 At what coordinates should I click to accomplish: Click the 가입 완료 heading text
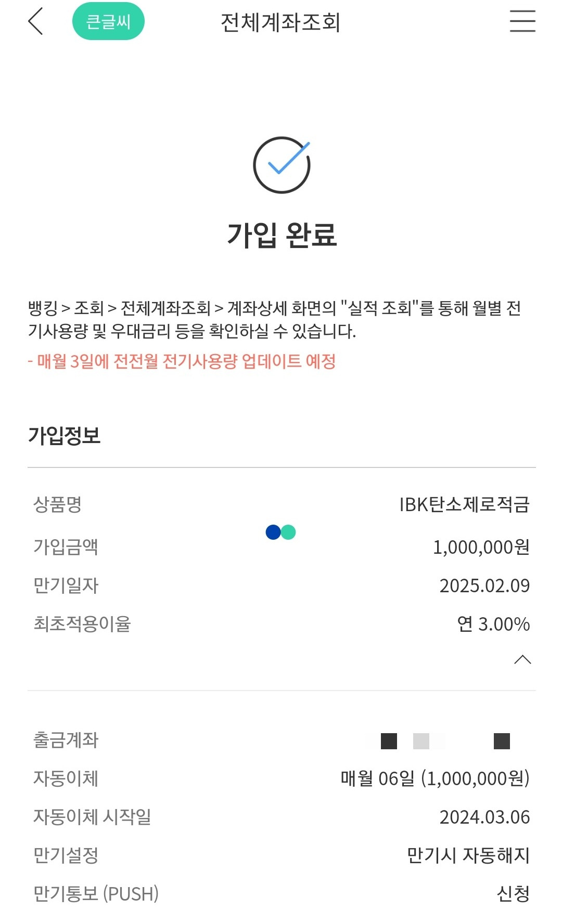tap(282, 235)
